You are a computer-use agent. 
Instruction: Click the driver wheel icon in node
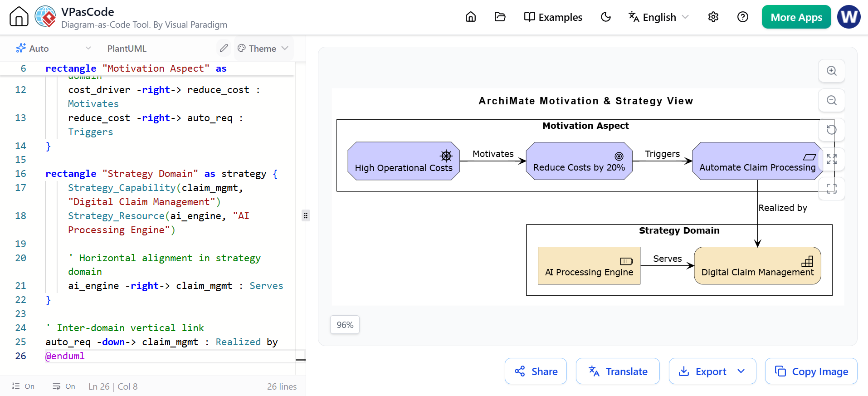[x=446, y=156]
